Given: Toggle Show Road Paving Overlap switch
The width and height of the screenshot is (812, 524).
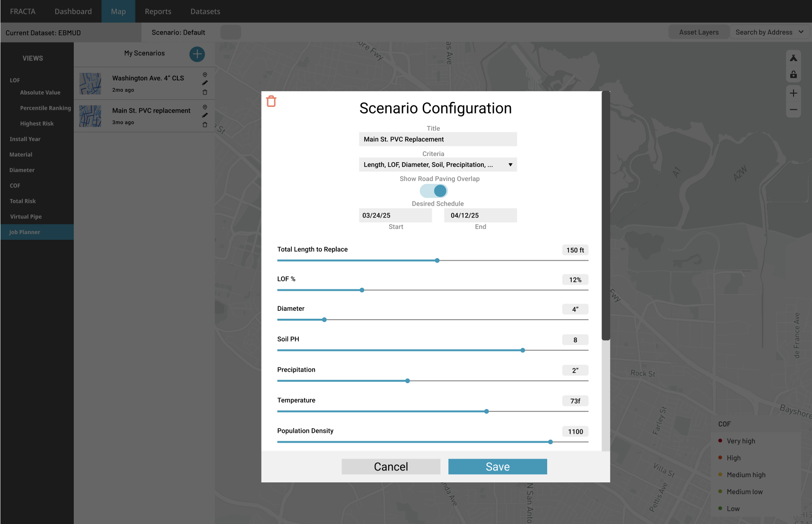Looking at the screenshot, I should tap(434, 191).
